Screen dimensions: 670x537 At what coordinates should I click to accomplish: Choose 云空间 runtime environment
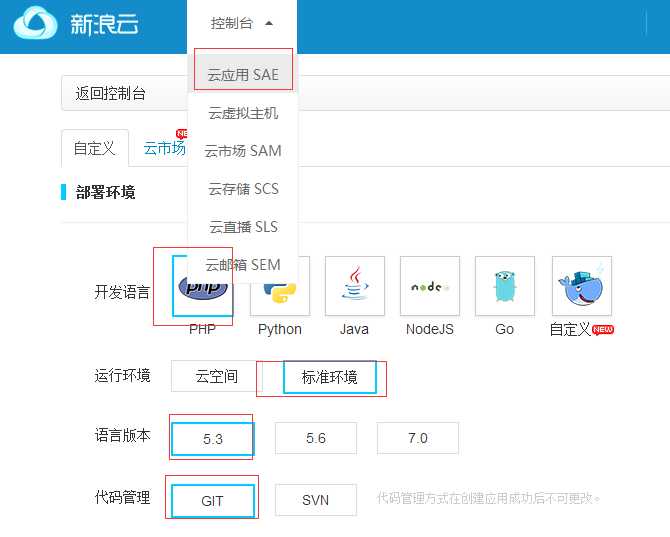pos(216,376)
